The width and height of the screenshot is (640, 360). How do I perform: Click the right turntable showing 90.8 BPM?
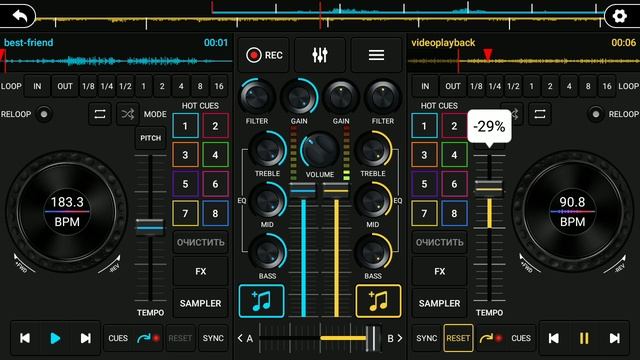572,212
